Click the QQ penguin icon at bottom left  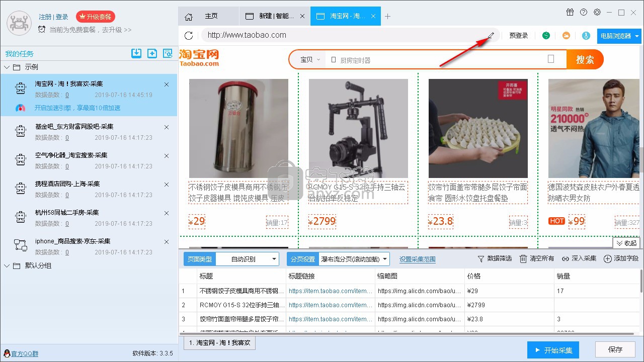click(x=7, y=353)
